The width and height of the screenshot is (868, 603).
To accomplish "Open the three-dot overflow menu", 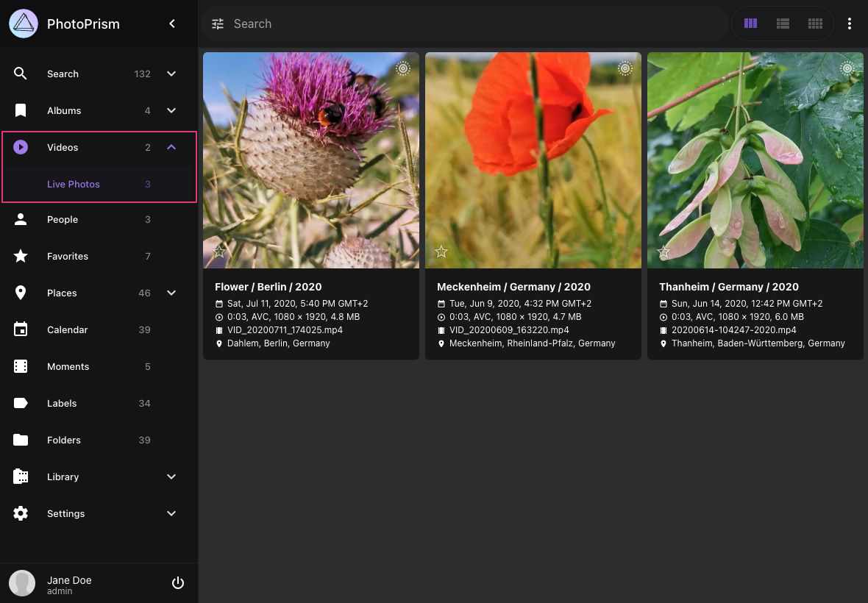I will click(850, 24).
